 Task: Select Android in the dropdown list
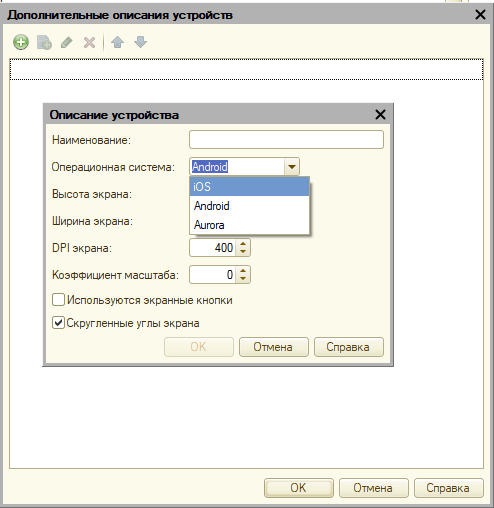tap(249, 206)
